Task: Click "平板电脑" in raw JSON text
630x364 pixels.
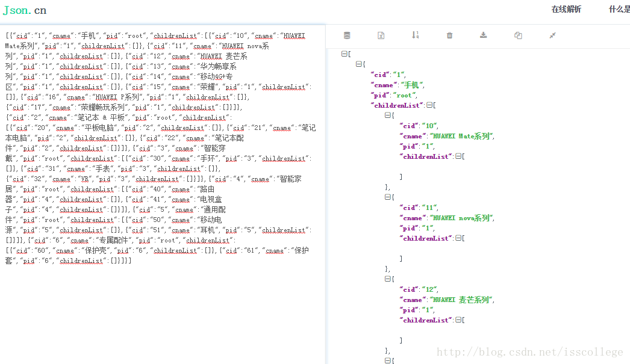Action: (x=99, y=128)
